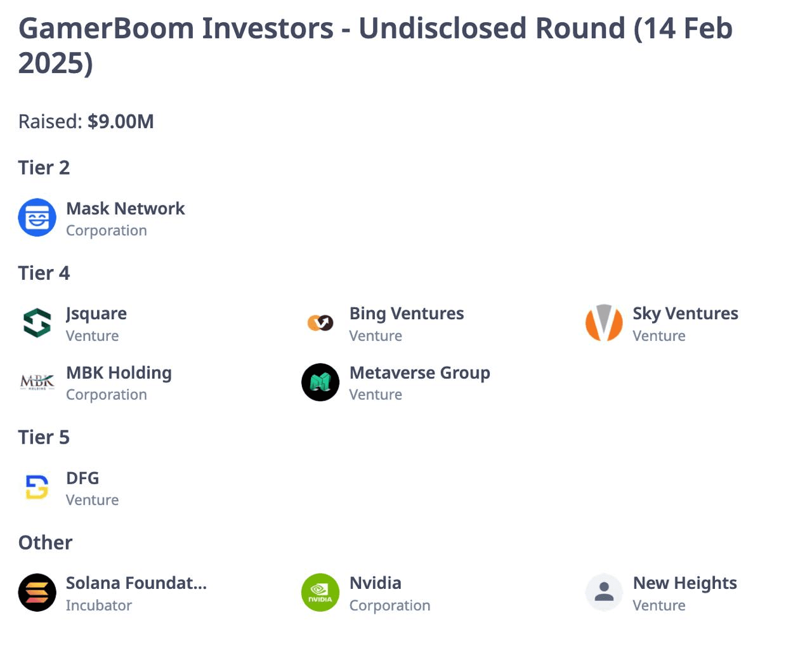Click the New Heights avatar placeholder
812x653 pixels.
604,593
